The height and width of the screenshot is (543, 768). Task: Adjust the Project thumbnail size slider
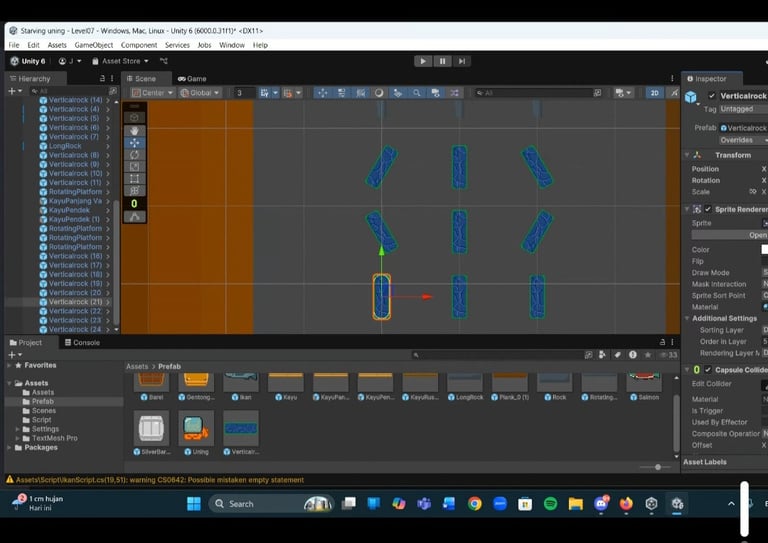point(657,467)
